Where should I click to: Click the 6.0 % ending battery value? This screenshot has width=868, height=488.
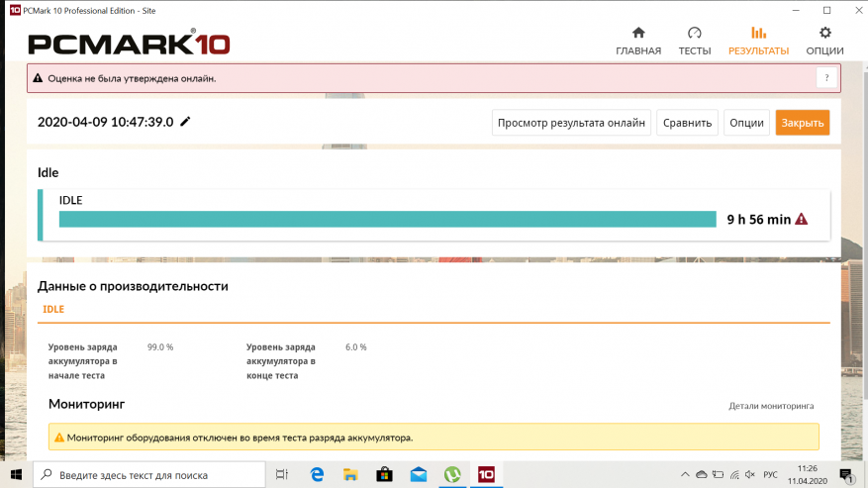356,347
